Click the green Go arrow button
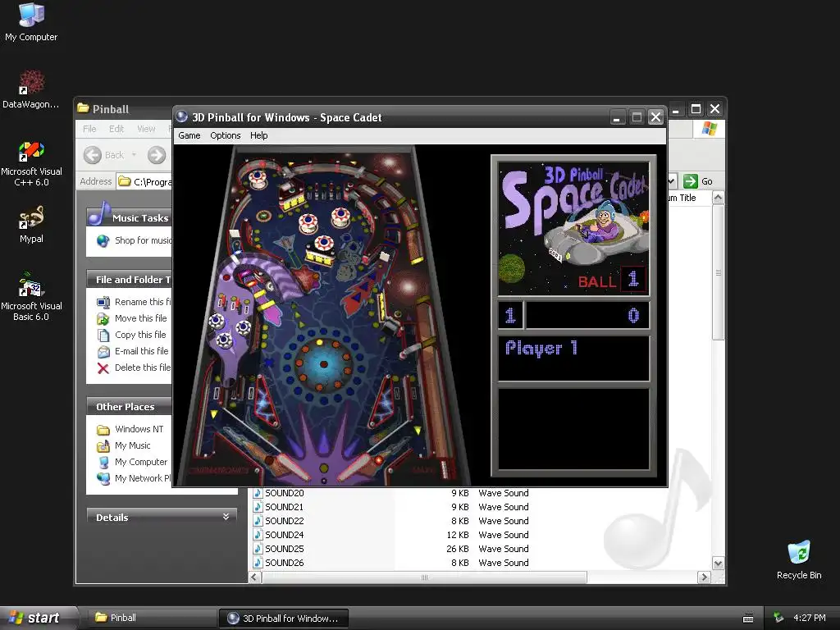The image size is (840, 630). [691, 181]
